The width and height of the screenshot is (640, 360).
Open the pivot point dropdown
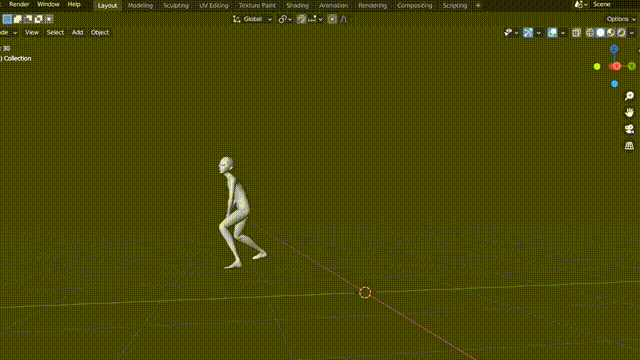(285, 19)
